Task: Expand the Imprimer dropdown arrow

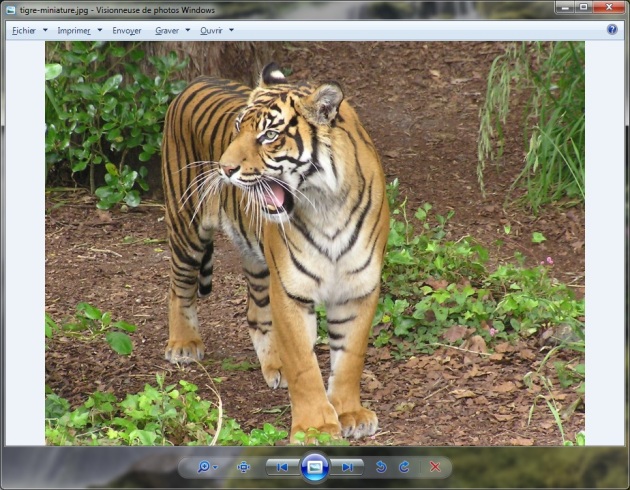Action: pos(100,30)
